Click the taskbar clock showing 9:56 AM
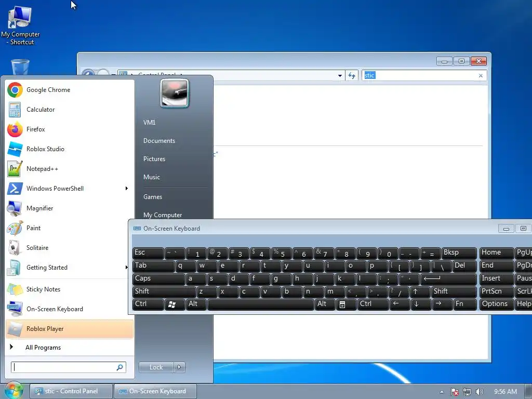Viewport: 532px width, 399px height. (506, 392)
